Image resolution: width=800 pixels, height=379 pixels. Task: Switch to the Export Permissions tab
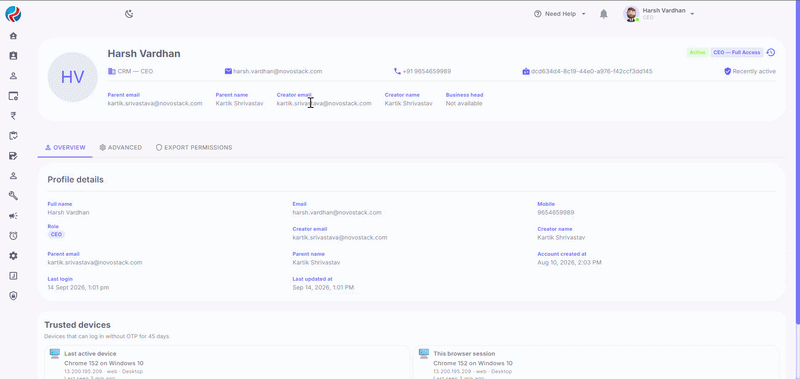point(194,147)
